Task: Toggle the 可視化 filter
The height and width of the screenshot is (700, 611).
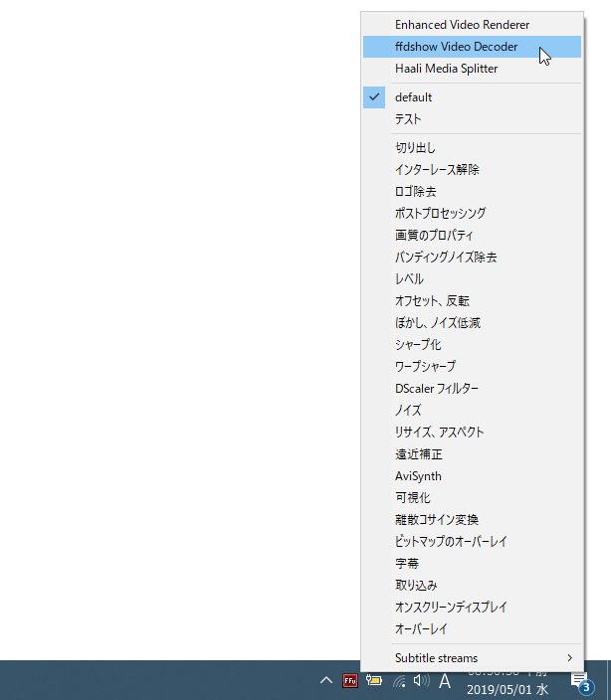Action: (x=472, y=498)
